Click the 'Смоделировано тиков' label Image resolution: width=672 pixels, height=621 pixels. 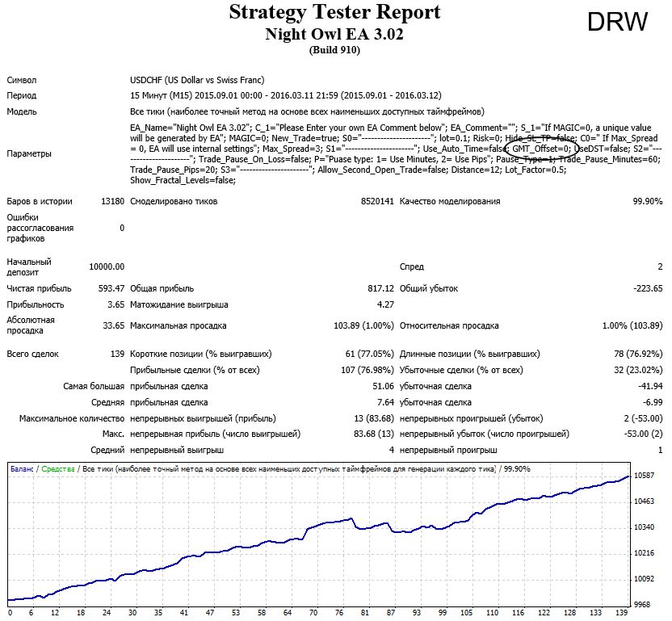click(174, 201)
